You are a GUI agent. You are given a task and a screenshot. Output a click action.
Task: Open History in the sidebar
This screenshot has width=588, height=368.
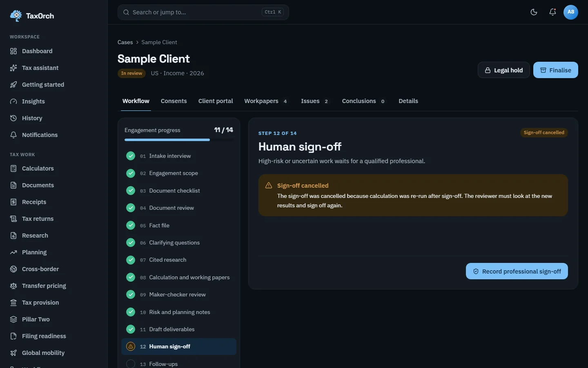pyautogui.click(x=54, y=118)
